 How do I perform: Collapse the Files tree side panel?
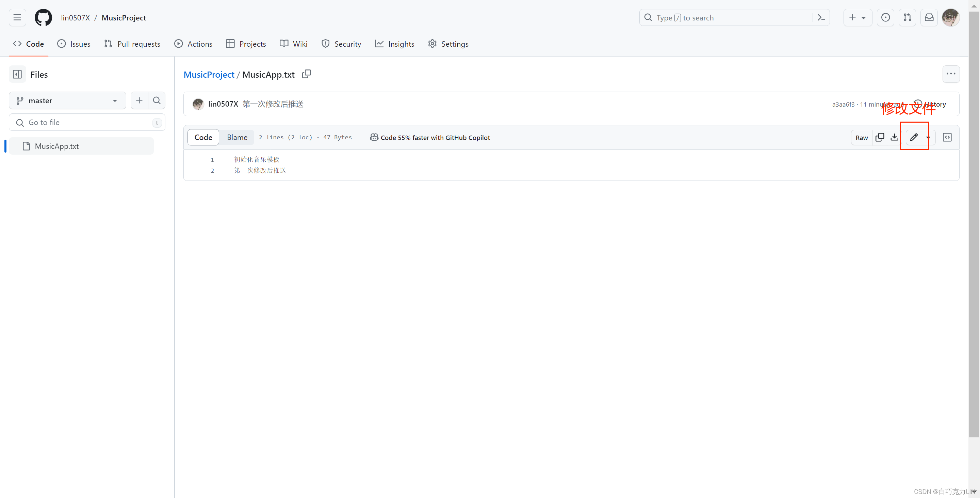pos(17,74)
